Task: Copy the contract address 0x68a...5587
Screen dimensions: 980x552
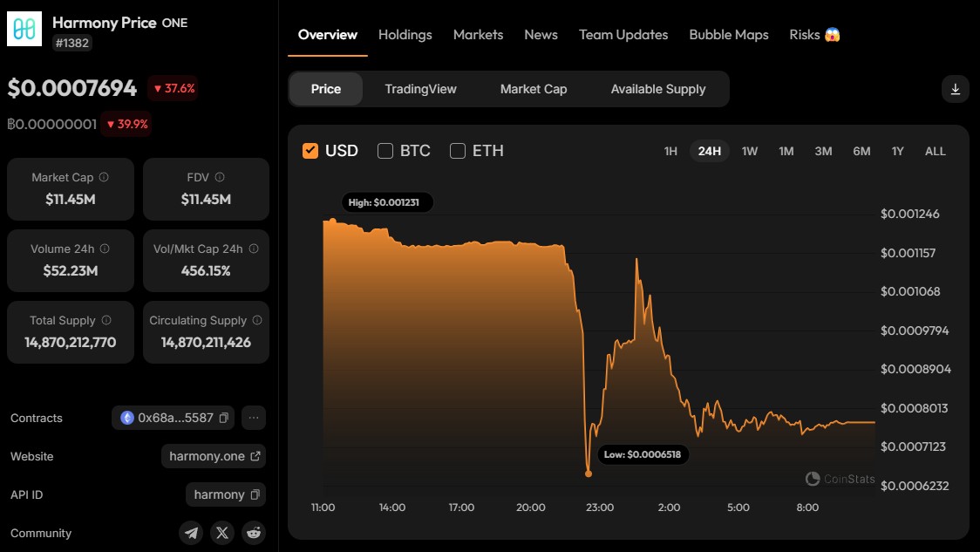Action: tap(224, 418)
